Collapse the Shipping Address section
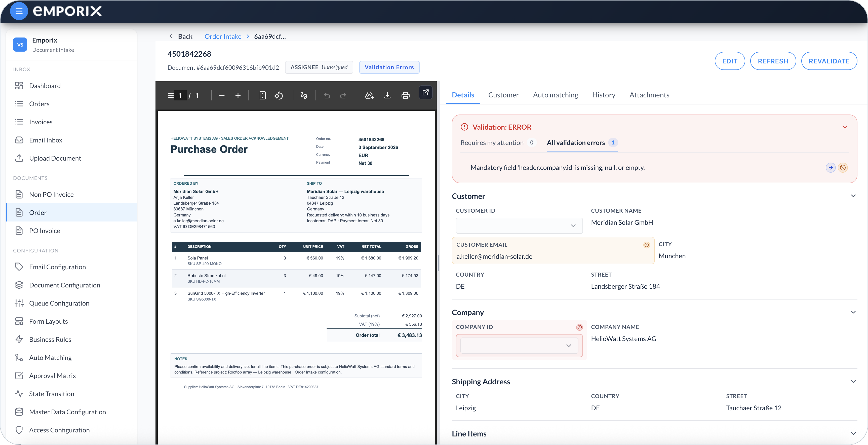This screenshot has height=445, width=868. click(x=853, y=381)
